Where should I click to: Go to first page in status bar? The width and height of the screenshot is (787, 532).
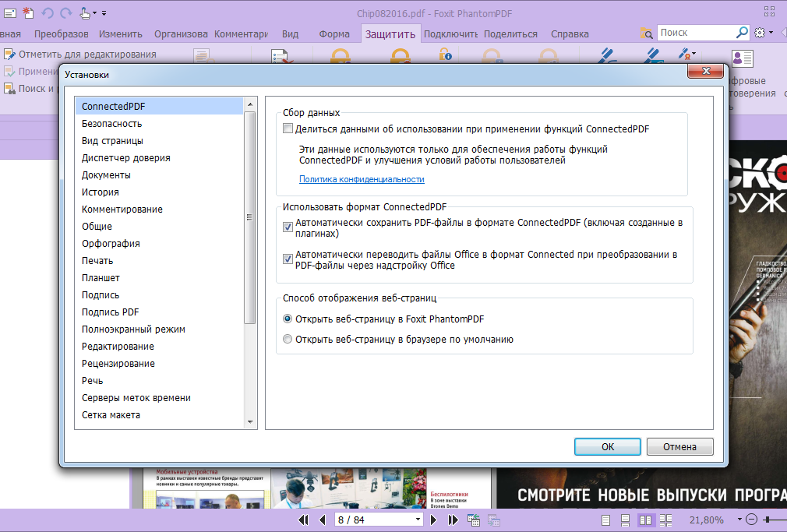click(303, 520)
